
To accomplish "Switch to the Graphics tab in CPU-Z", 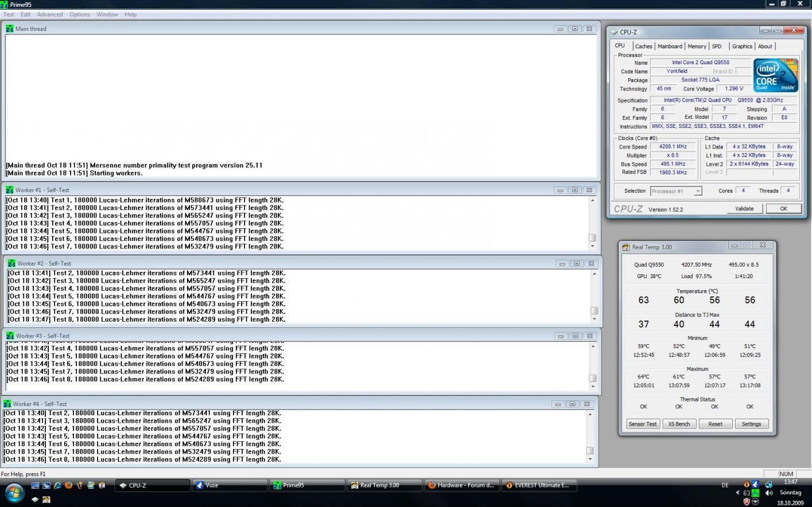I will click(742, 46).
